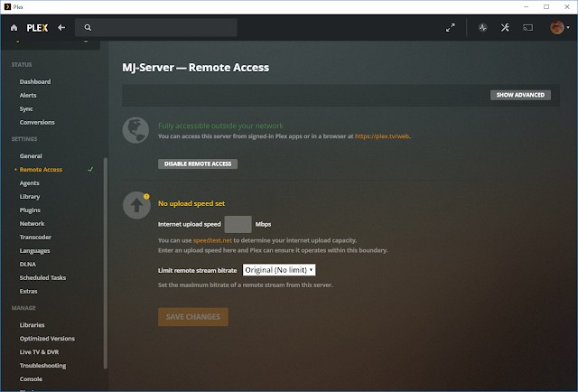Open Settings wrench and screwdriver icon
578x392 pixels.
point(505,28)
